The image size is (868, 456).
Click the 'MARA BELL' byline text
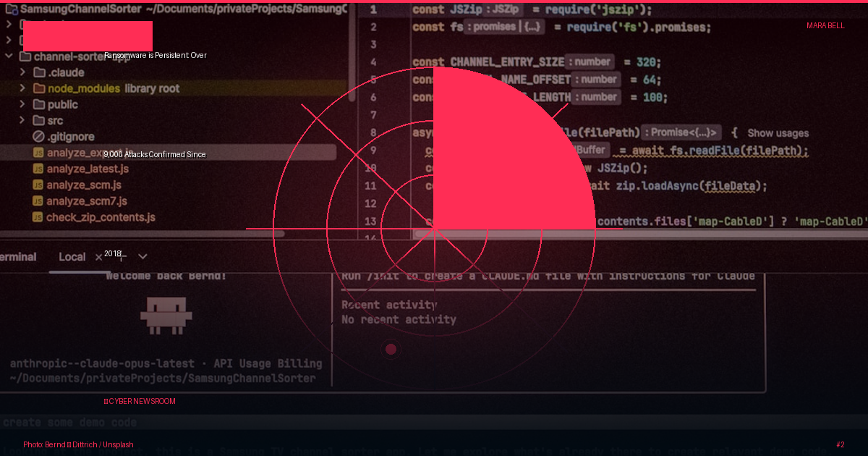825,25
